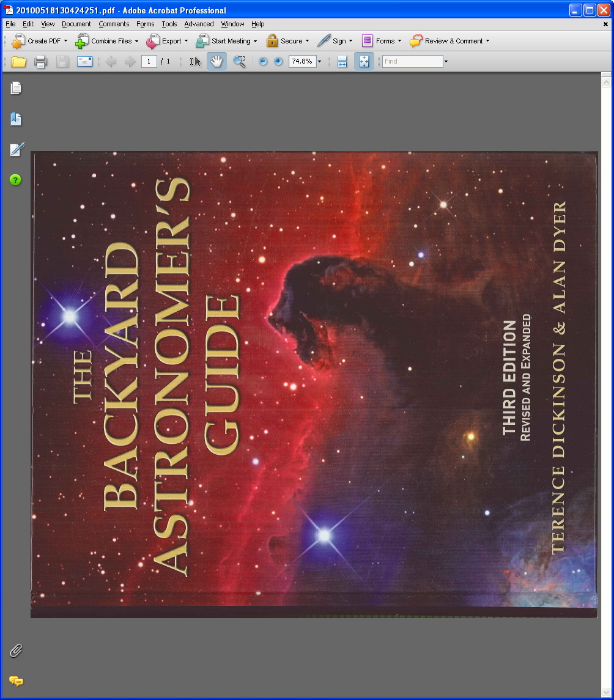Expand the Secure dropdown arrow
Viewport: 614px width, 700px height.
pos(307,41)
